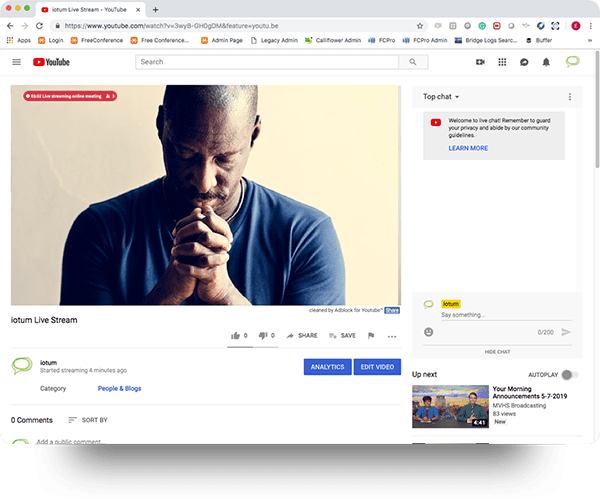Screen dimensions: 600x499
Task: Open the Buffer bookmark
Action: click(x=539, y=40)
